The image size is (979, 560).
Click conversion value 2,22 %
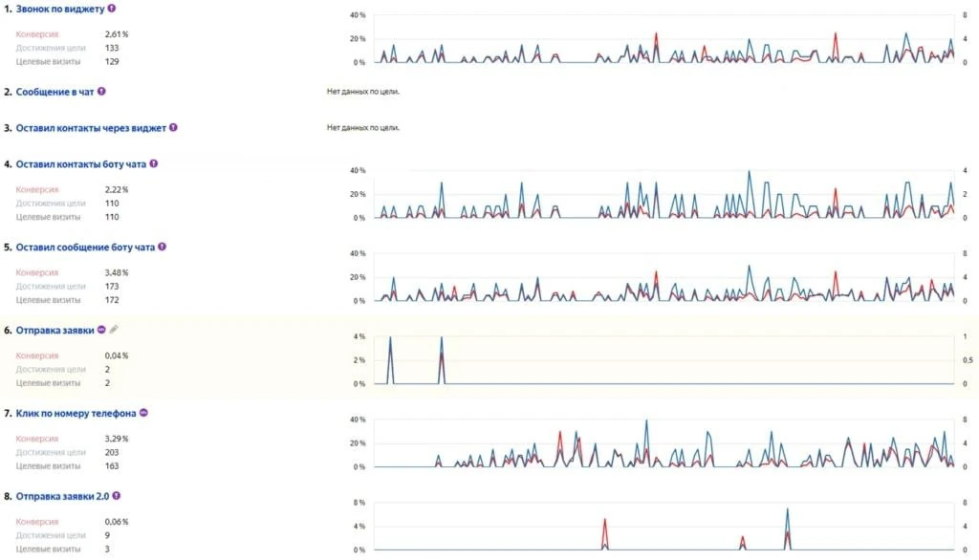point(116,190)
